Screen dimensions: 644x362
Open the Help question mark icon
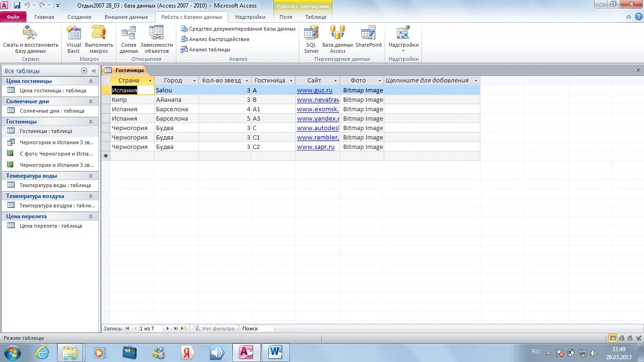(x=638, y=17)
